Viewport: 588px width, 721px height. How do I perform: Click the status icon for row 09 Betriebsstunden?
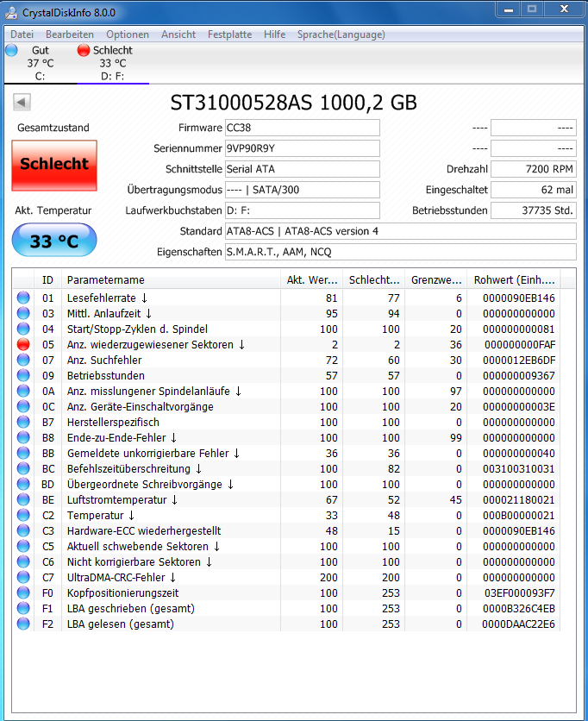[23, 376]
